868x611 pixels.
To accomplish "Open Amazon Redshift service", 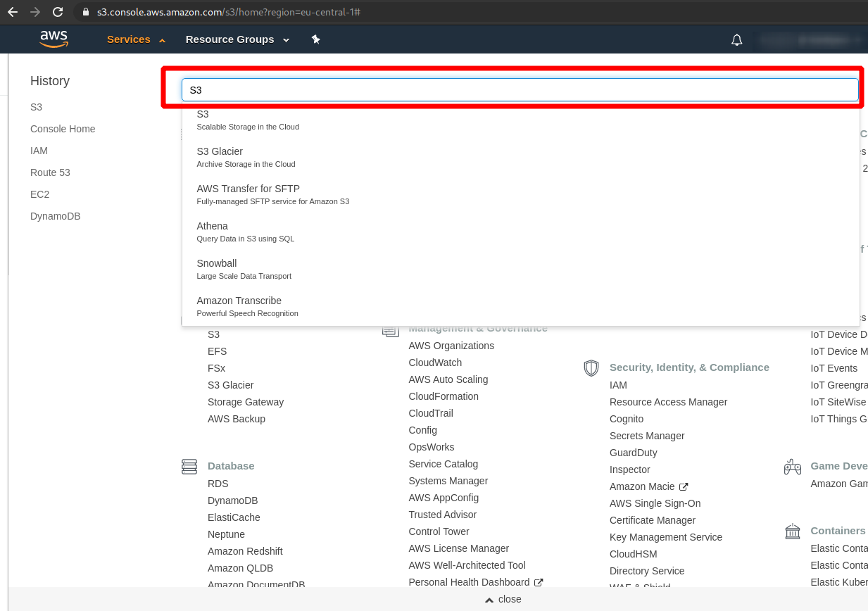I will 245,551.
